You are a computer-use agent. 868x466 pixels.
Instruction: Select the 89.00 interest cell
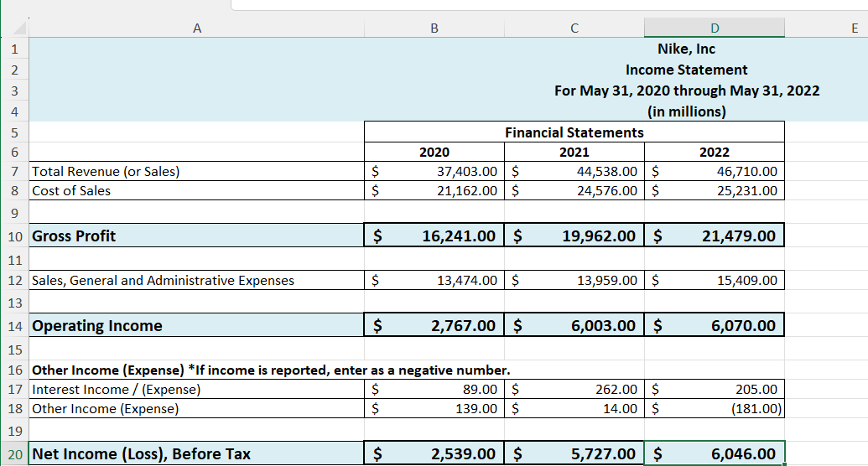point(434,389)
